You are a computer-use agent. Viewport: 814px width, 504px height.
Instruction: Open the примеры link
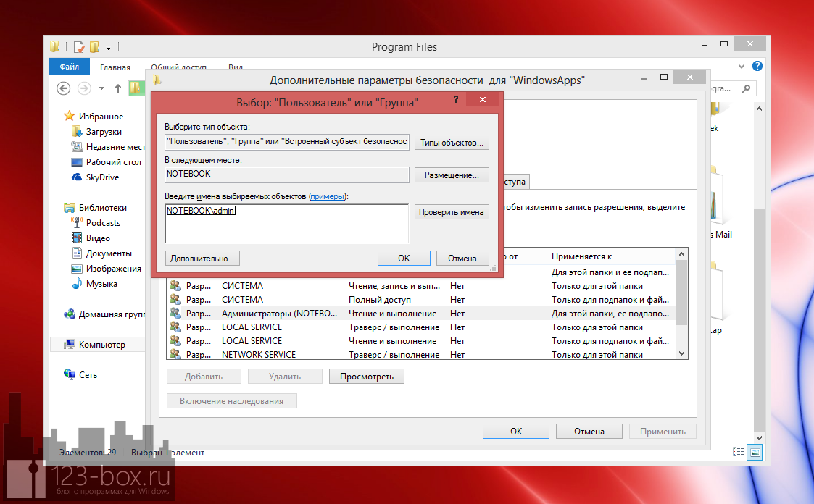(x=327, y=196)
